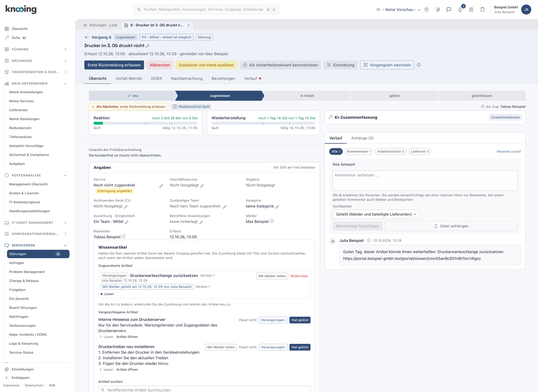Filter Verlauf by Arbeitsnotizen 0
The width and height of the screenshot is (538, 392).
coord(391,151)
